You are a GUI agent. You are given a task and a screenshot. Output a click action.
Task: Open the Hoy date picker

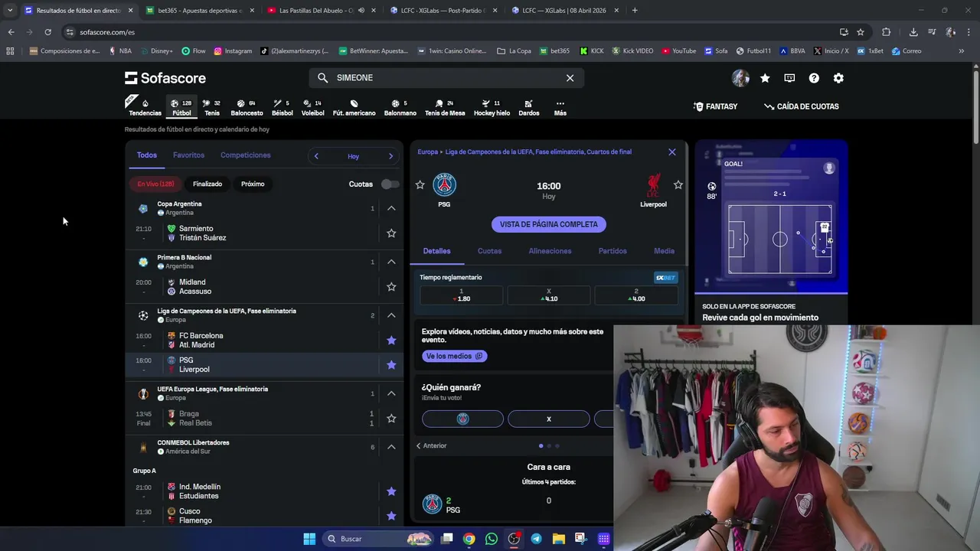(353, 156)
